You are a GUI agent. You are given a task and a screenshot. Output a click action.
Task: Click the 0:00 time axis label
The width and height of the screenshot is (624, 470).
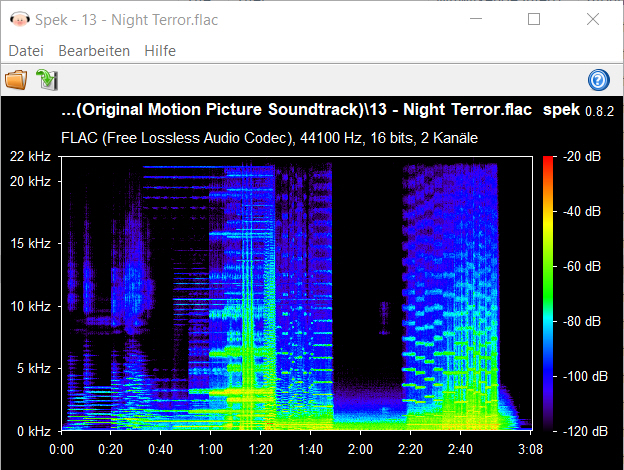[x=61, y=449]
